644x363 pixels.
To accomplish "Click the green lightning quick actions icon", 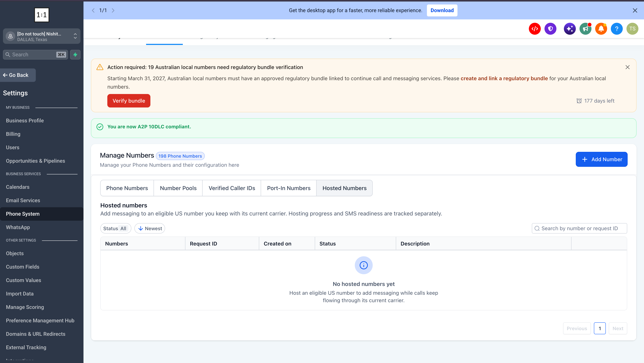I will coord(75,55).
